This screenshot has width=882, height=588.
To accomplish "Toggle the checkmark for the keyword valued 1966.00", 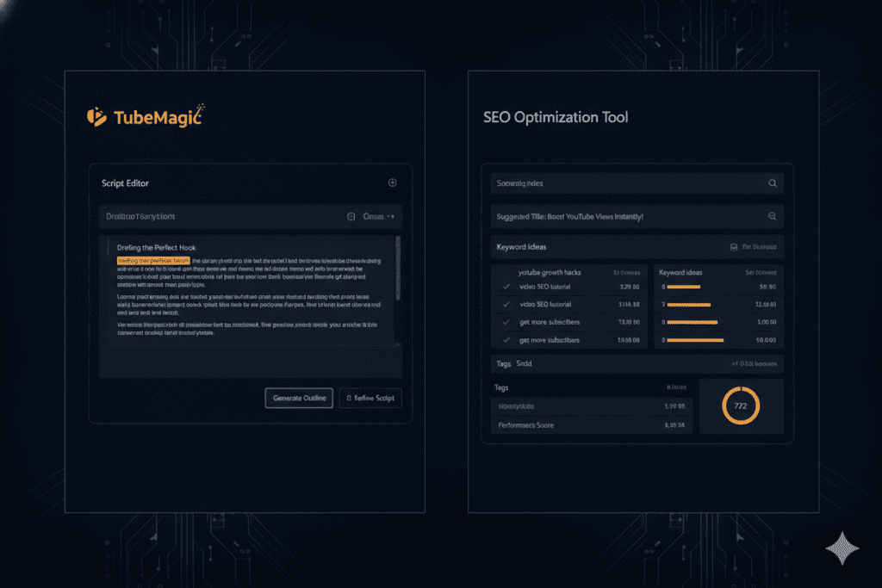I will click(506, 340).
